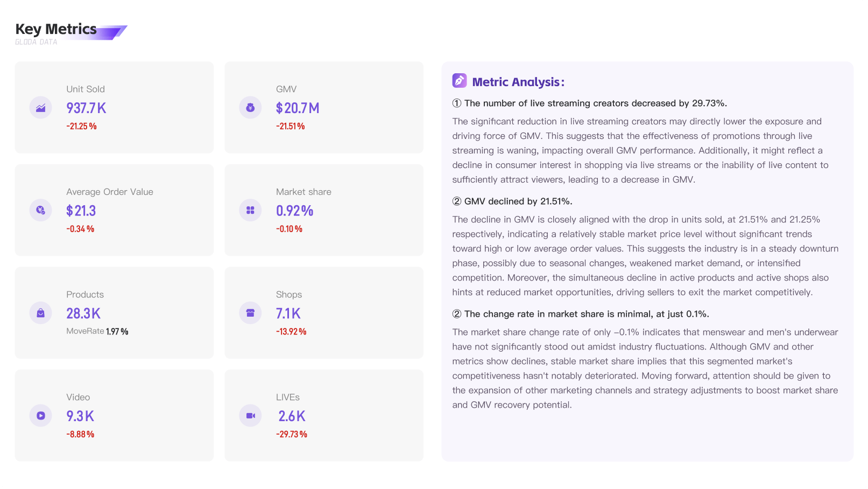Click the Key Metrics heading
This screenshot has width=868, height=489.
point(56,29)
